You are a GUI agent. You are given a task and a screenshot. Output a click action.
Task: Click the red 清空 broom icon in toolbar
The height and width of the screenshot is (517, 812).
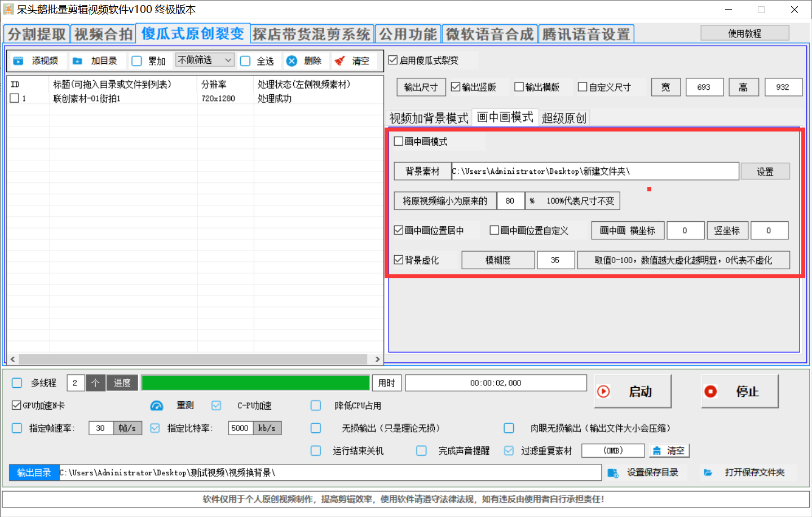click(x=339, y=61)
